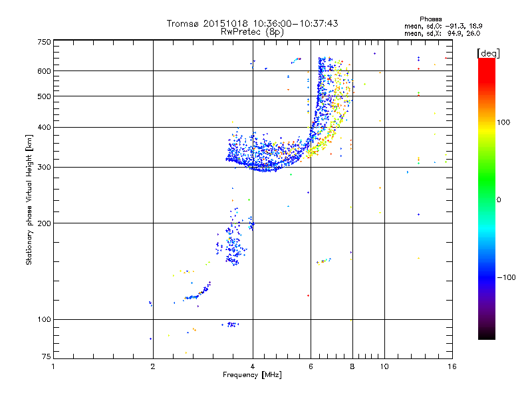532x399 pixels.
Task: Click the y-axis tick label "75"
Action: point(46,356)
